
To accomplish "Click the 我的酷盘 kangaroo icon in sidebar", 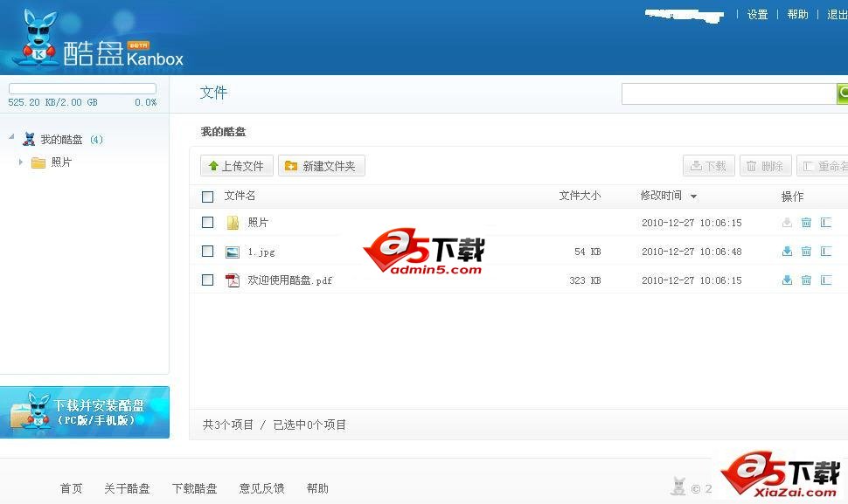I will click(29, 140).
